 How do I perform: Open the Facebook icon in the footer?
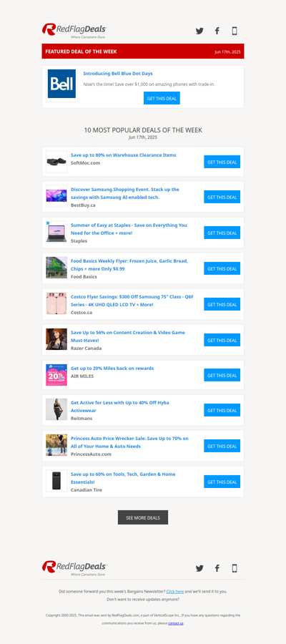coord(217,568)
